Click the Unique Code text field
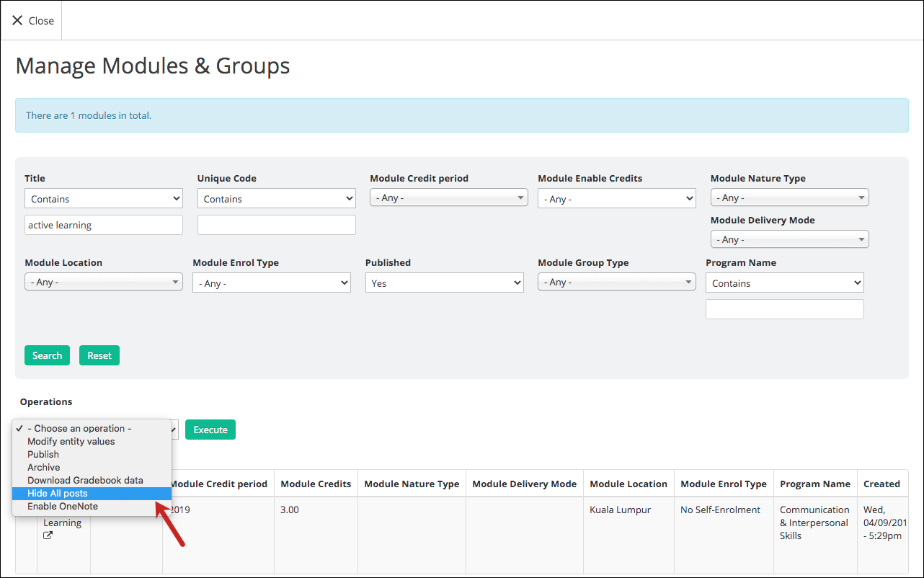 [277, 225]
